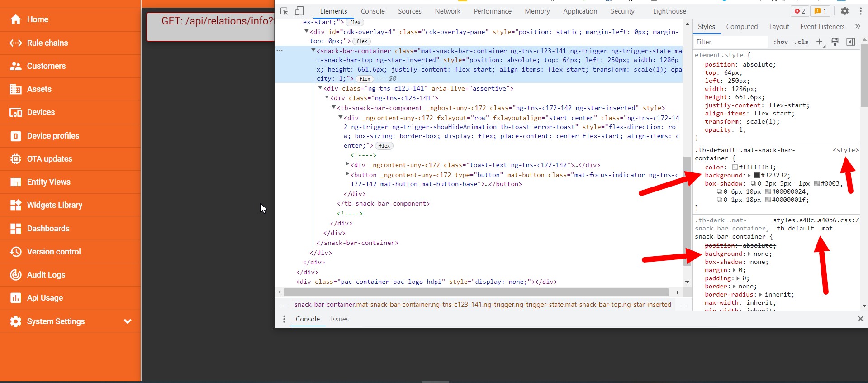Close the DevTools console drawer
Screen dimensions: 868x383
point(860,319)
